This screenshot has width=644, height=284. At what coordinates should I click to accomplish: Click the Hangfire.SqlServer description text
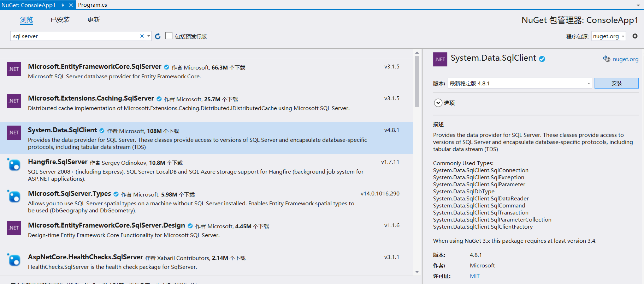click(196, 175)
